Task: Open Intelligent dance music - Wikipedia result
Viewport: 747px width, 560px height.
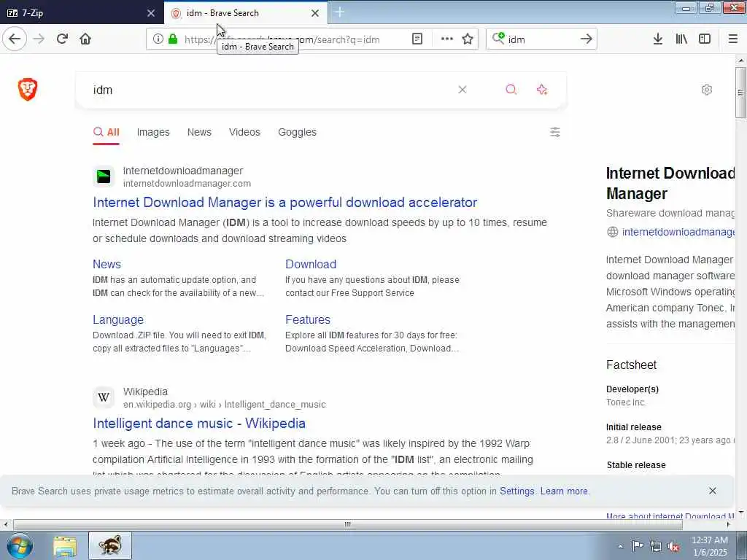Action: [199, 424]
